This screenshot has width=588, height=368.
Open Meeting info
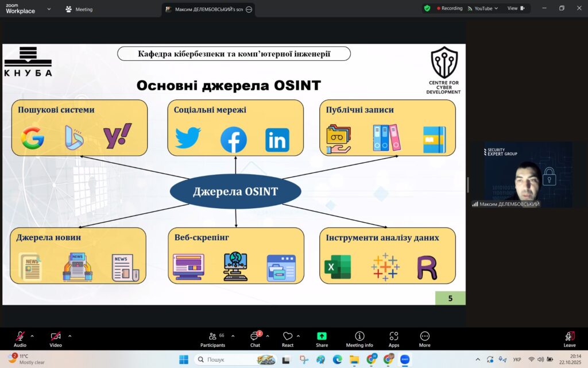pos(359,337)
